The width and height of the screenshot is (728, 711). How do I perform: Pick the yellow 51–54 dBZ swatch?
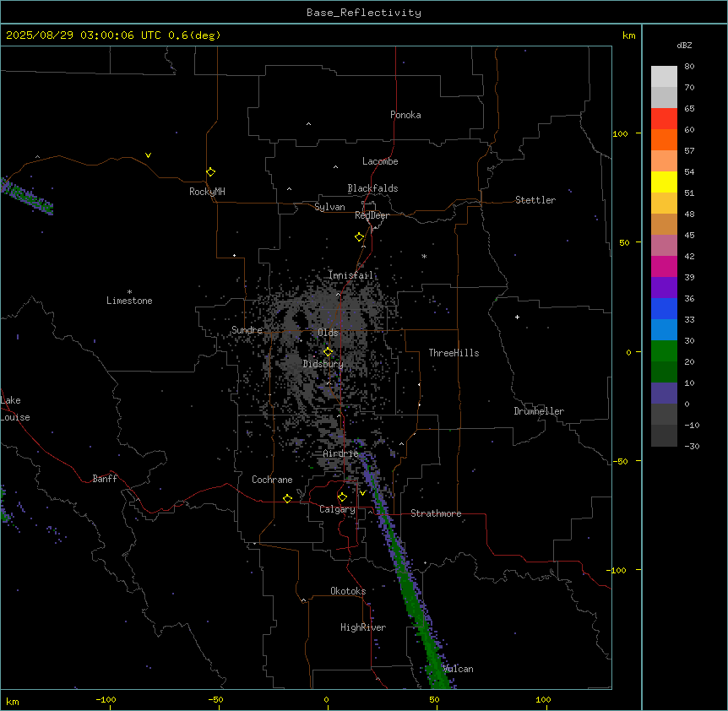coord(664,182)
